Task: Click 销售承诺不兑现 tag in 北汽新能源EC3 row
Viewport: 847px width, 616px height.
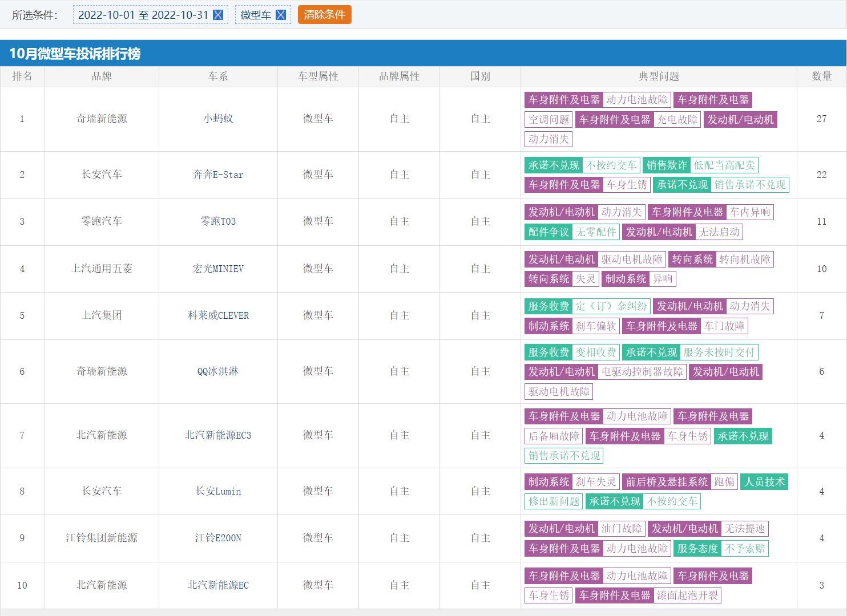Action: 564,456
